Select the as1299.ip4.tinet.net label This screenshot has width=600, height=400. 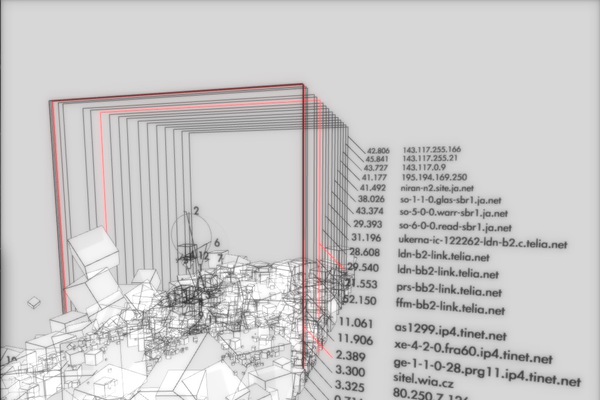pyautogui.click(x=450, y=332)
